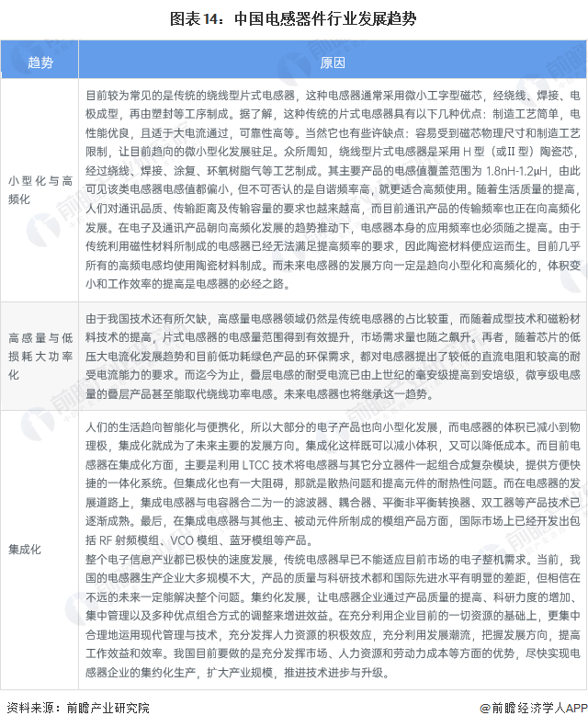This screenshot has width=588, height=727.
Task: Select the 趋势 column header
Action: pos(40,62)
